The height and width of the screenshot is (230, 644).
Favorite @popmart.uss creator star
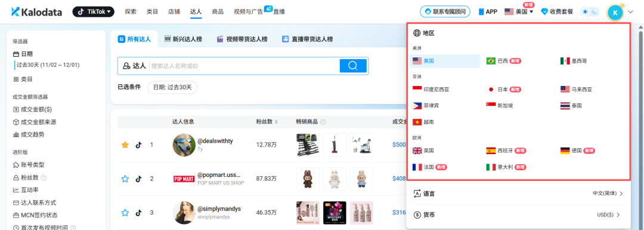pyautogui.click(x=125, y=179)
